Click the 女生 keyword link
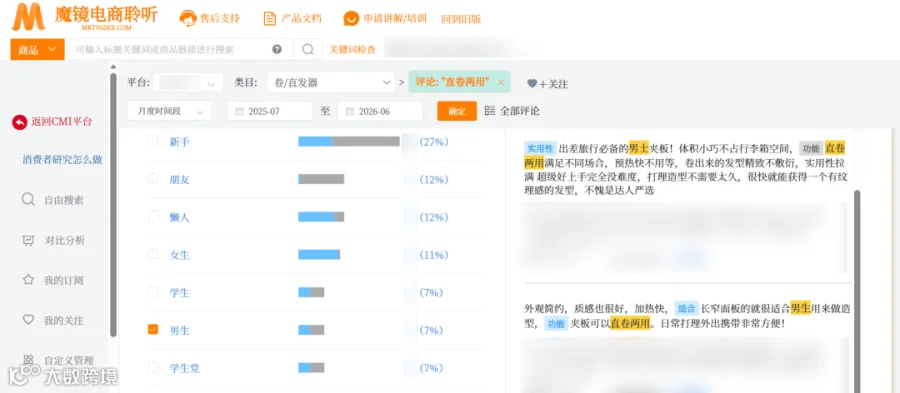The height and width of the screenshot is (393, 900). [180, 255]
